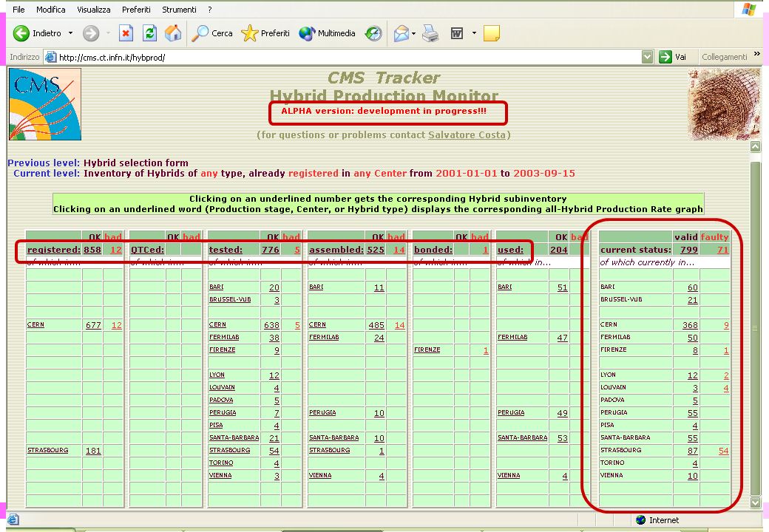The image size is (769, 532).
Task: Click the mail envelope toolbar icon
Action: point(402,33)
